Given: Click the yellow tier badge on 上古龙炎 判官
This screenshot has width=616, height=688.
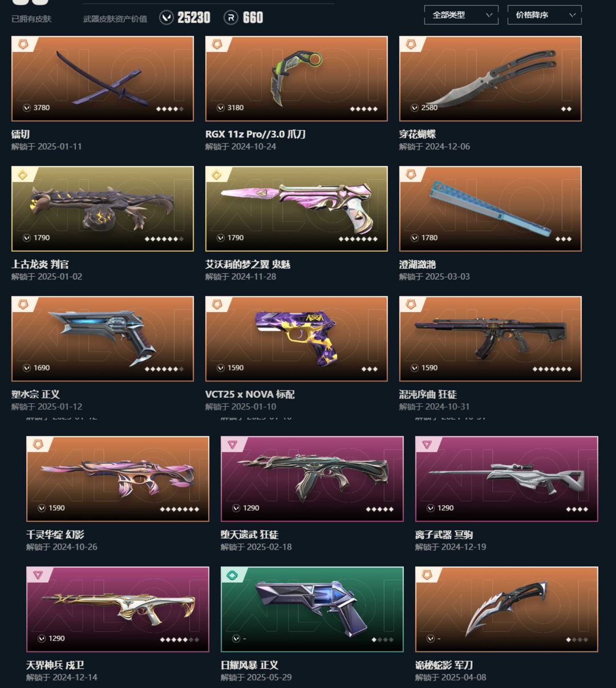Looking at the screenshot, I should (x=23, y=175).
